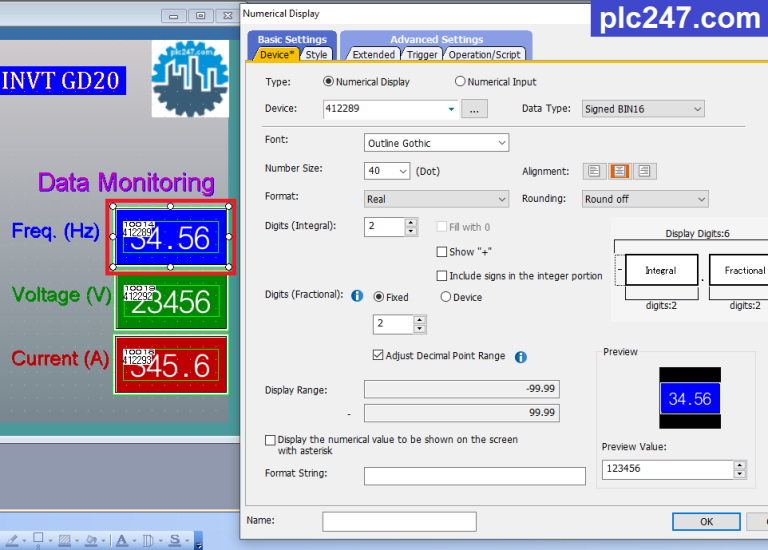Open the Data Type dropdown
The height and width of the screenshot is (550, 768).
697,109
